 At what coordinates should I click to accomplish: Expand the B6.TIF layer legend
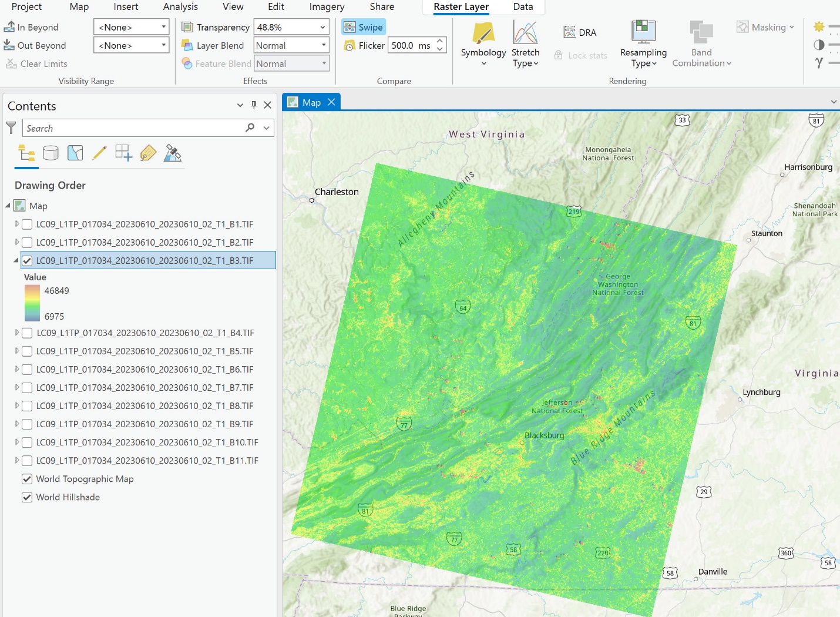pyautogui.click(x=17, y=370)
